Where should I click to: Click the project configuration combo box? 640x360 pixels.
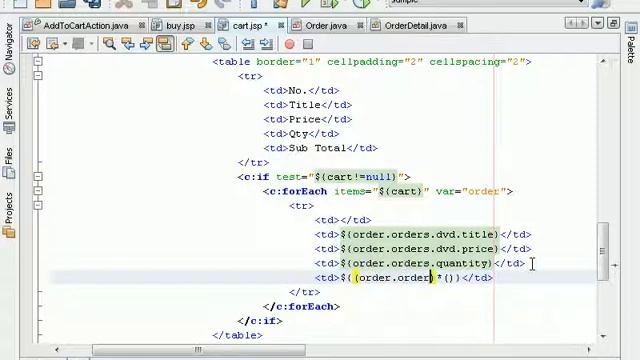click(x=488, y=2)
